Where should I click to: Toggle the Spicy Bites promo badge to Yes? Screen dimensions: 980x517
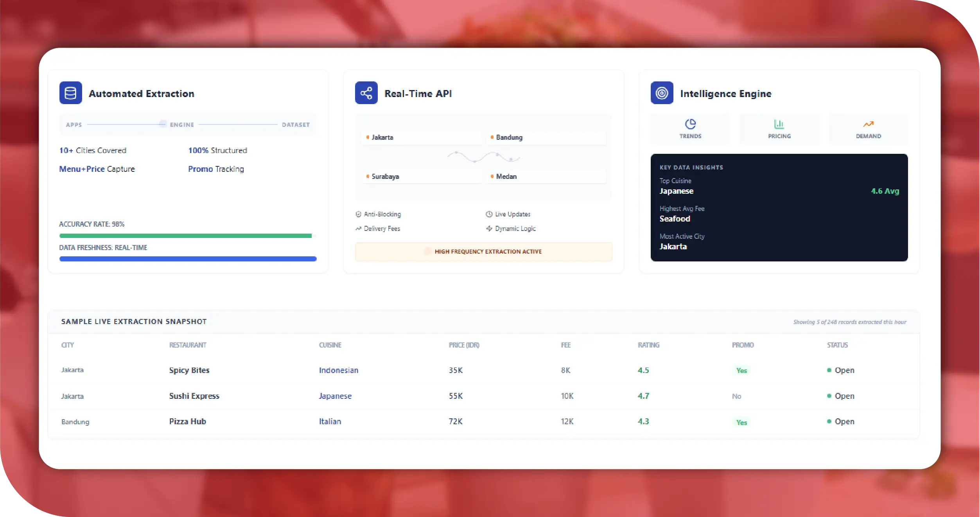(741, 370)
